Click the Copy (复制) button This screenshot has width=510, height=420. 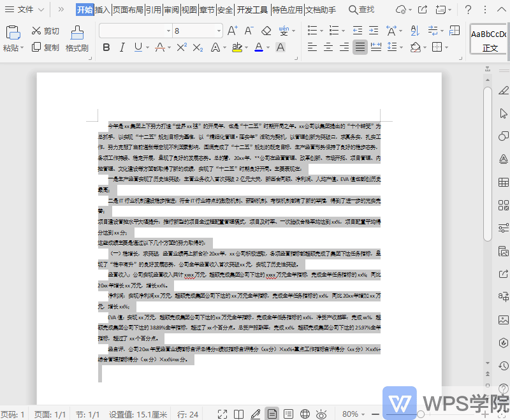[45, 47]
